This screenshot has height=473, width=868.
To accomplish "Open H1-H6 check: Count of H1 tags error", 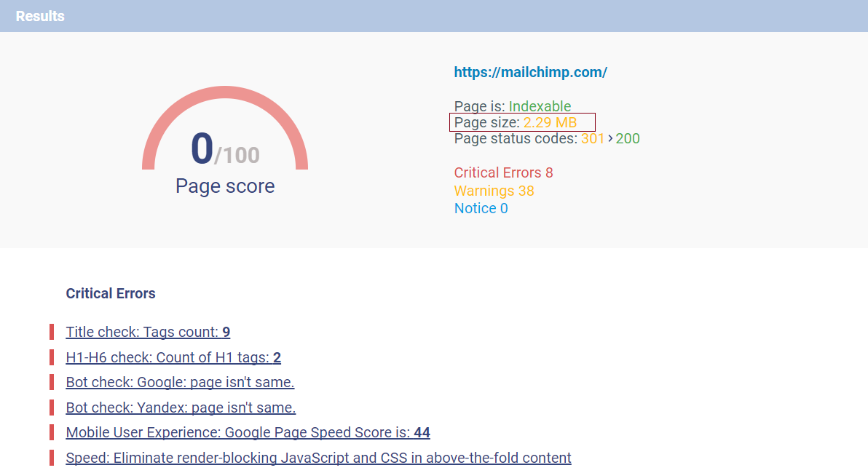I will (x=173, y=357).
